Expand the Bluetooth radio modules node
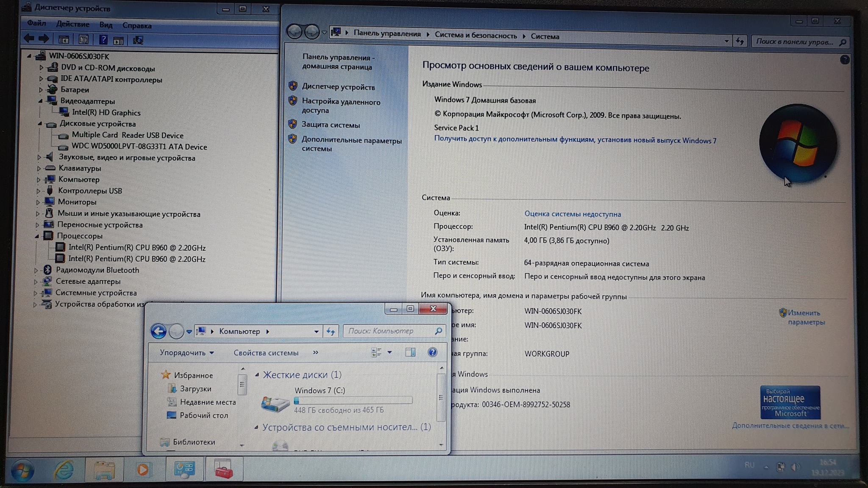Image resolution: width=868 pixels, height=488 pixels. coord(36,270)
